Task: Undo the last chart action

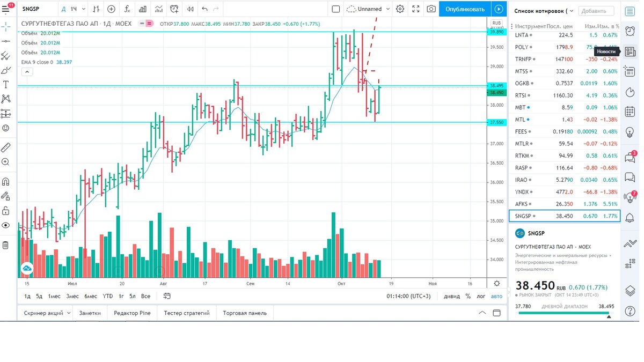Action: point(204,9)
